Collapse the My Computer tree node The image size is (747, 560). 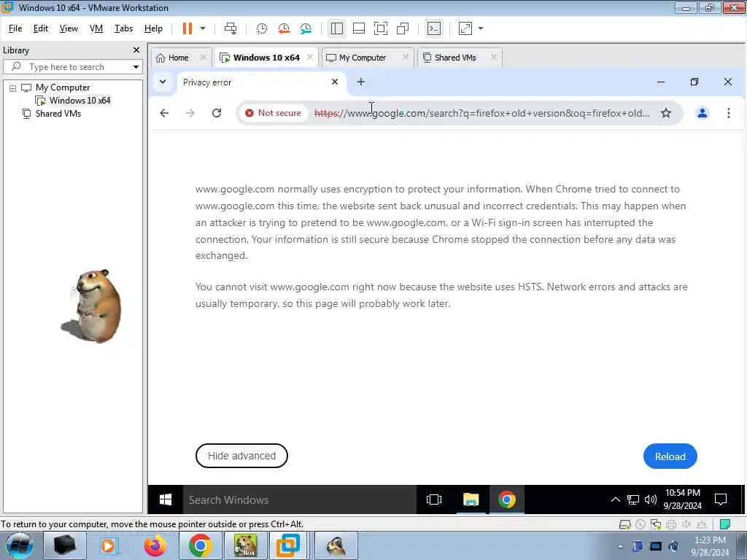click(13, 88)
